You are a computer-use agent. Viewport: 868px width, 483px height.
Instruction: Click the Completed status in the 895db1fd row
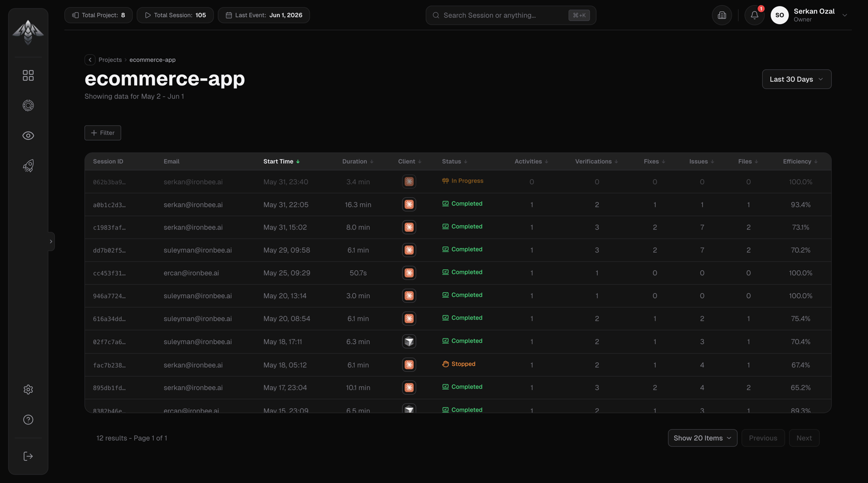pyautogui.click(x=462, y=387)
